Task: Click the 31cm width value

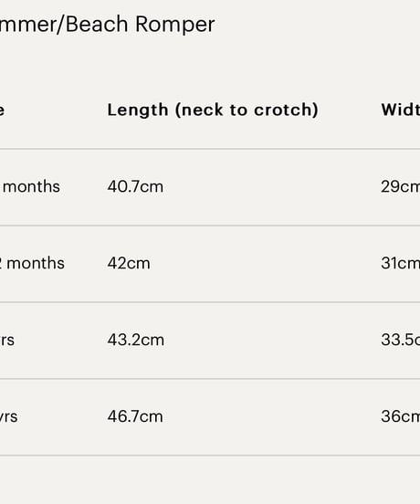Action: click(401, 263)
